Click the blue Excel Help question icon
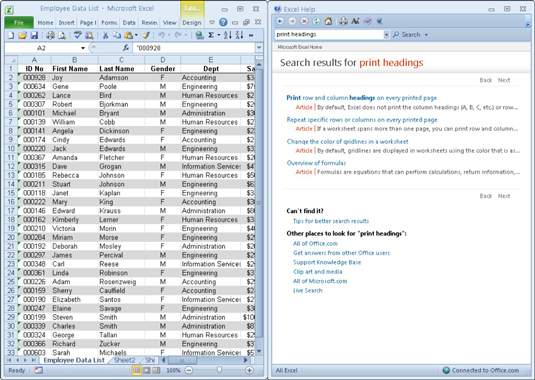535x380 pixels. [x=223, y=23]
